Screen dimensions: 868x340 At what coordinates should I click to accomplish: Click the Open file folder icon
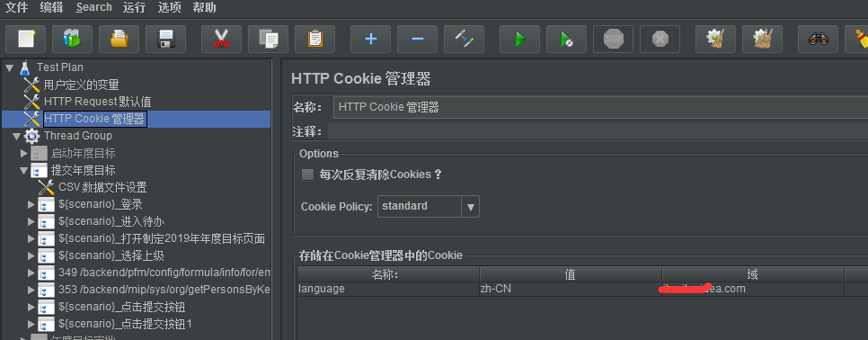119,40
